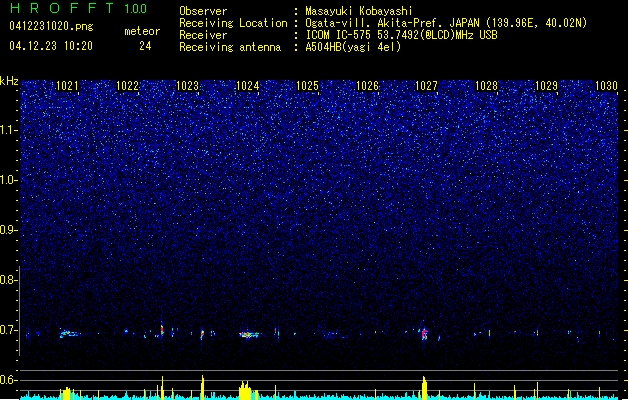This screenshot has width=629, height=400.
Task: Click the Receiving antenna label
Action: [x=230, y=47]
